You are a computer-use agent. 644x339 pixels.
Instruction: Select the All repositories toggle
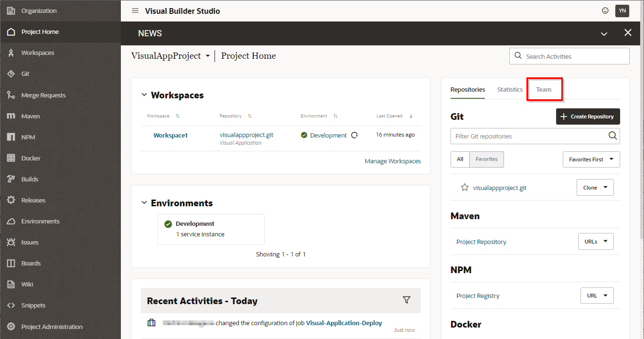pos(460,159)
